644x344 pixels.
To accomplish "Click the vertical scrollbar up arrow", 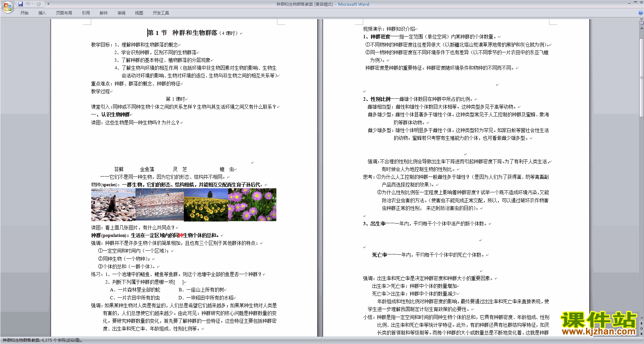I will (641, 28).
